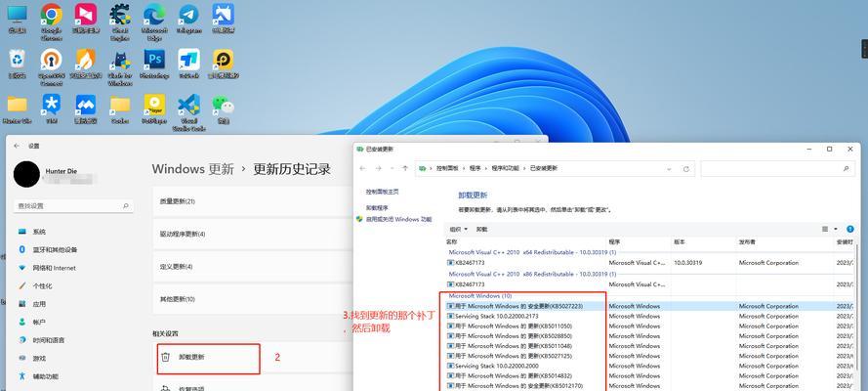
Task: Click the forward arrow in the 已安装更新 window
Action: point(378,168)
